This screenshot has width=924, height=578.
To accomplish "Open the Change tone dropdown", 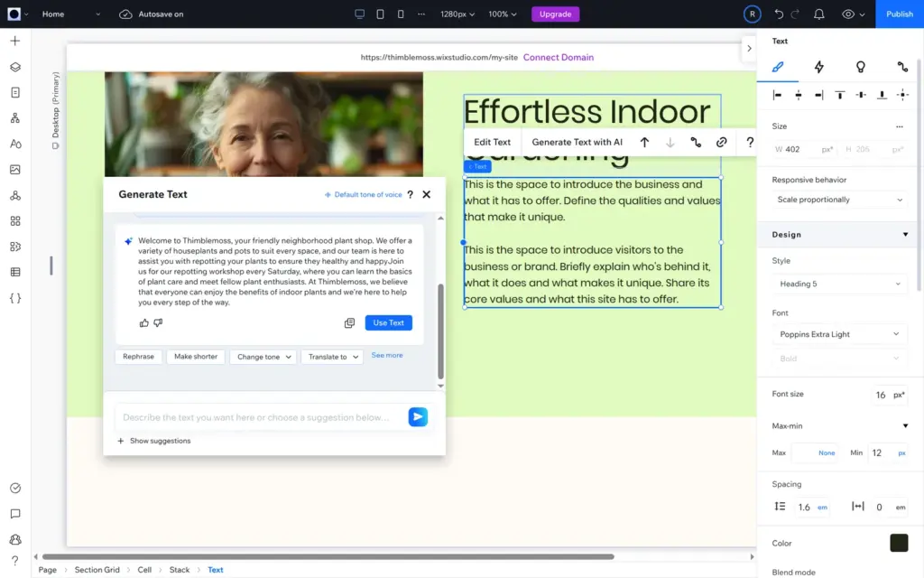I will 263,357.
